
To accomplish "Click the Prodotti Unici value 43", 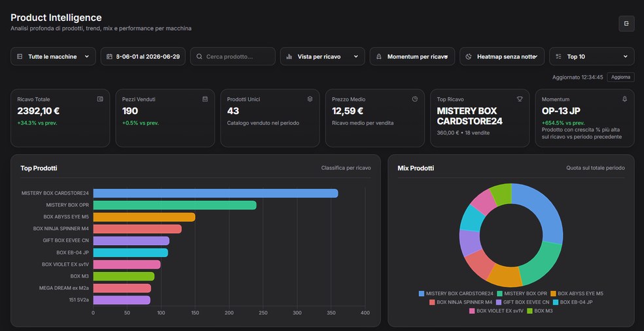I will tap(233, 111).
